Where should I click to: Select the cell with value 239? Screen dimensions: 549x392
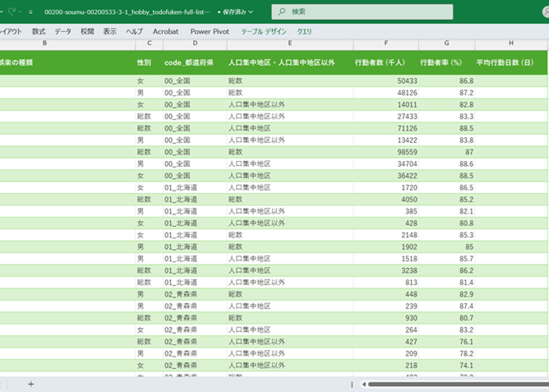click(x=386, y=306)
